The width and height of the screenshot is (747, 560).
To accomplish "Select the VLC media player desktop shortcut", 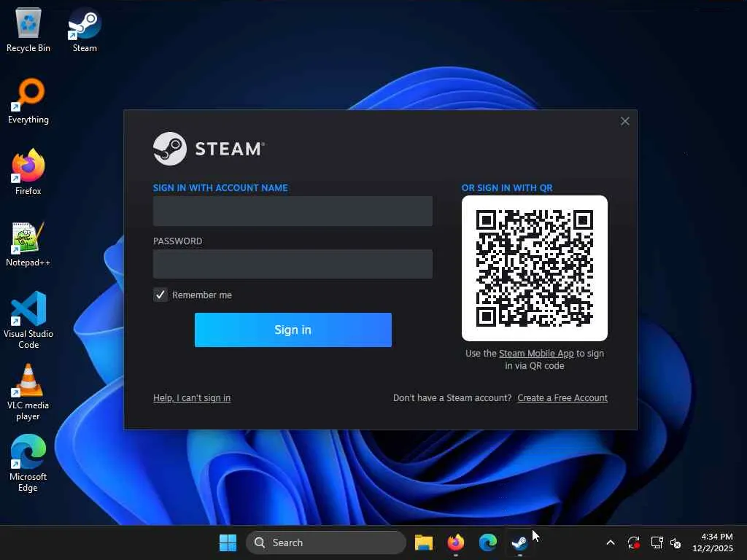I will click(x=28, y=392).
